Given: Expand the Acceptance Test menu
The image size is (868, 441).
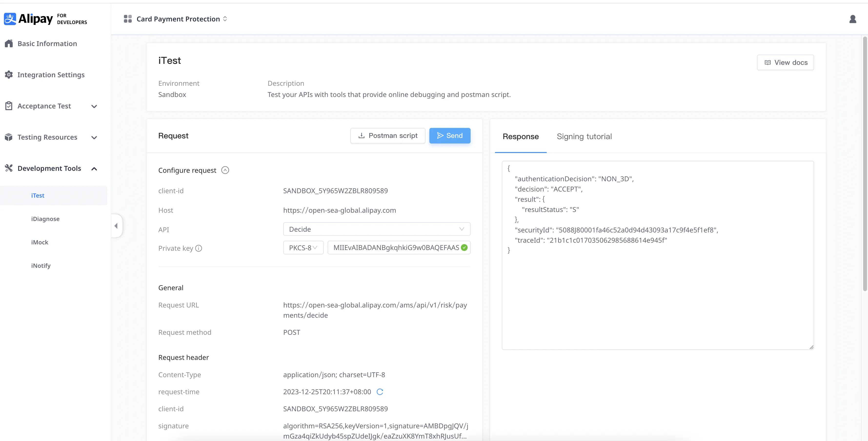Looking at the screenshot, I should (94, 106).
